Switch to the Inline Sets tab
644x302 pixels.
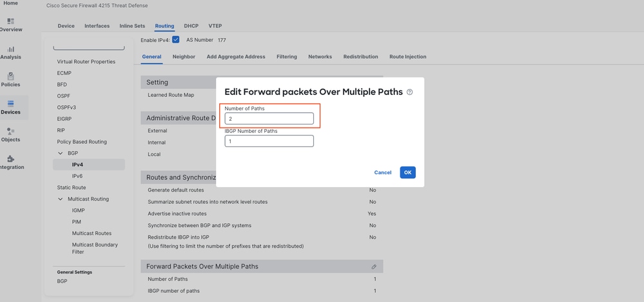(132, 26)
